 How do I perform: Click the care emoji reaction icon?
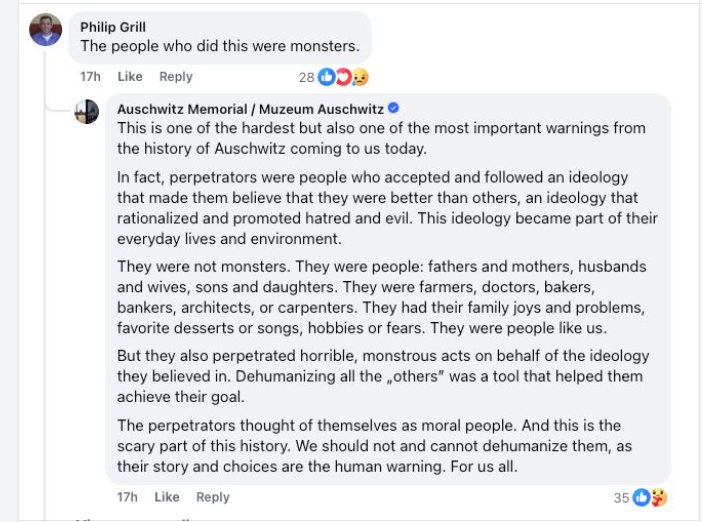click(657, 497)
